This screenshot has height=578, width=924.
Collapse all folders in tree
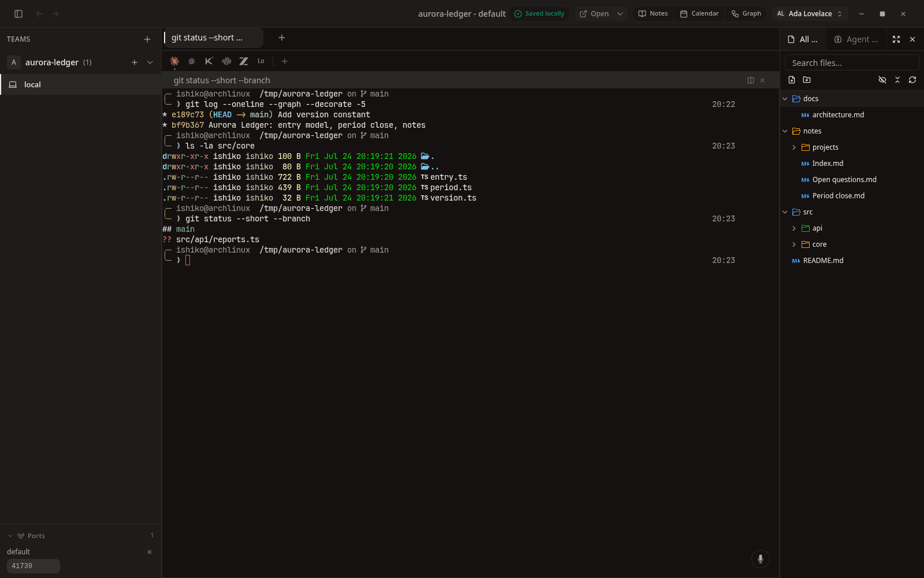897,80
